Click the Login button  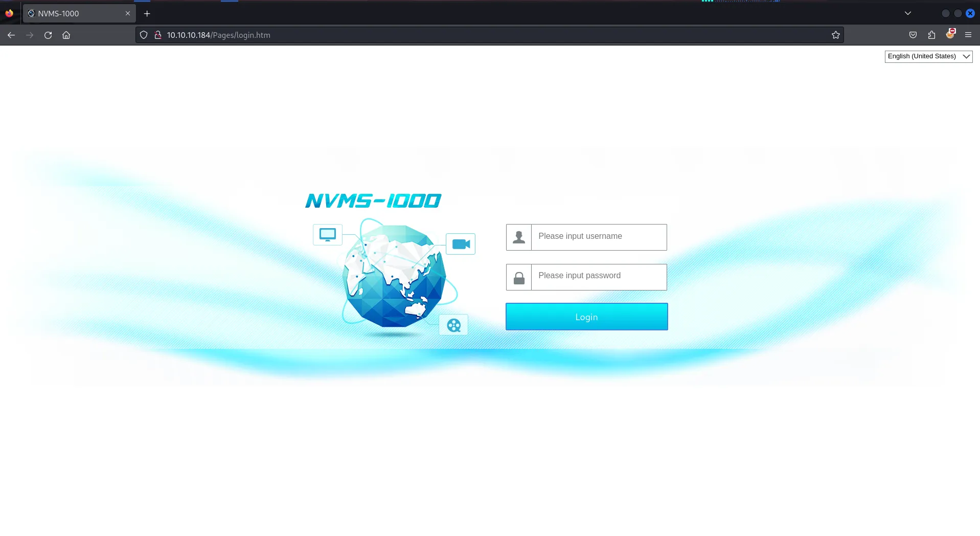(x=586, y=317)
